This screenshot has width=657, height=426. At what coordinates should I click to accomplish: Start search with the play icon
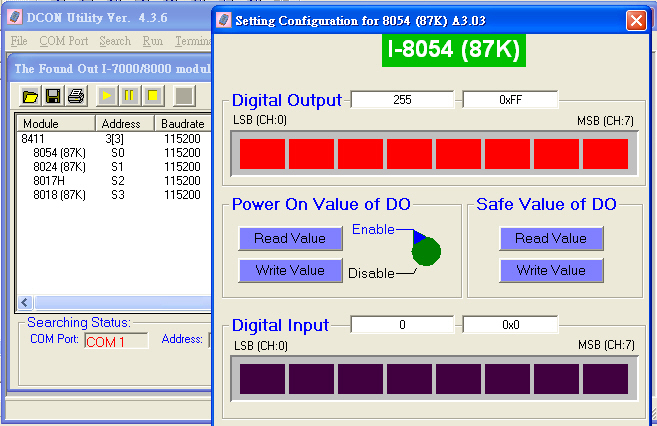click(x=107, y=96)
